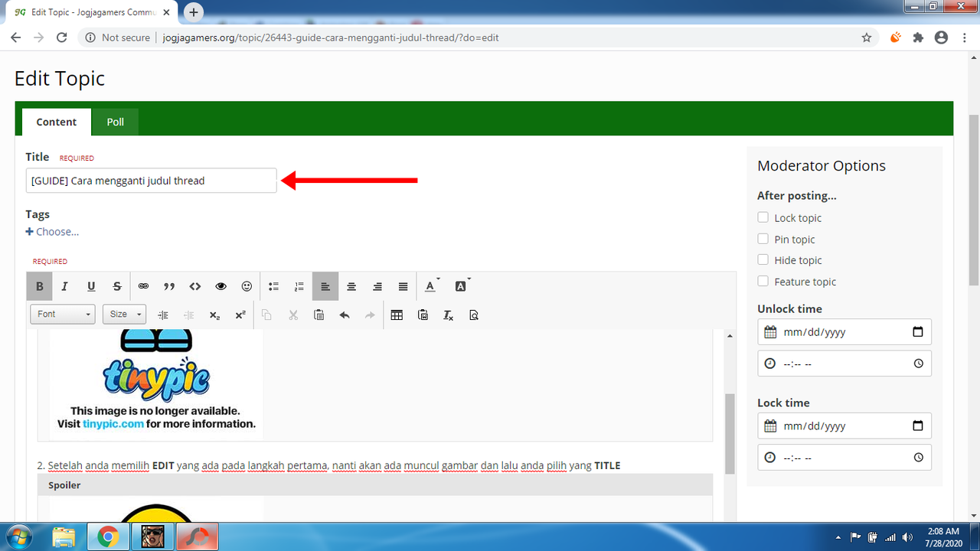This screenshot has width=980, height=551.
Task: Reload the current page
Action: tap(63, 37)
